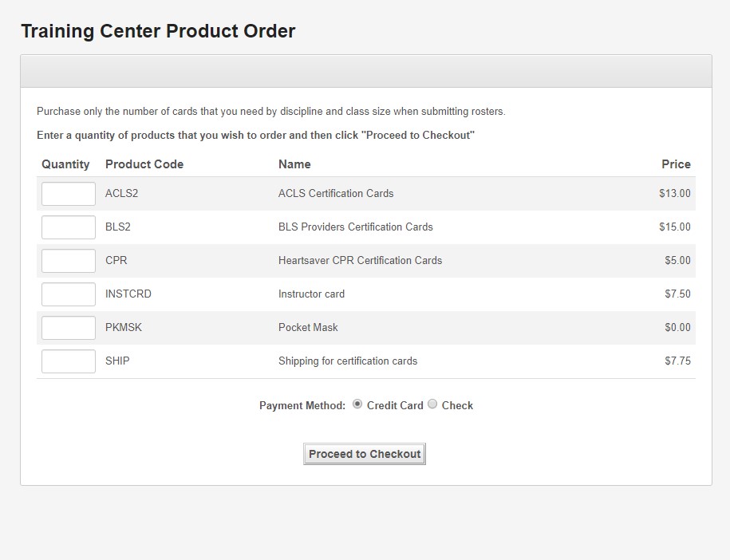Click the Price column header
This screenshot has height=560, width=730.
pyautogui.click(x=676, y=164)
